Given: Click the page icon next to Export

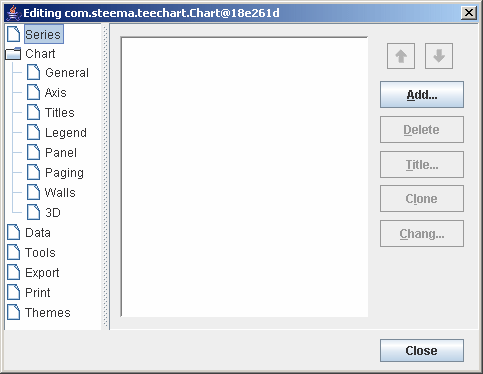Looking at the screenshot, I should click(x=13, y=272).
